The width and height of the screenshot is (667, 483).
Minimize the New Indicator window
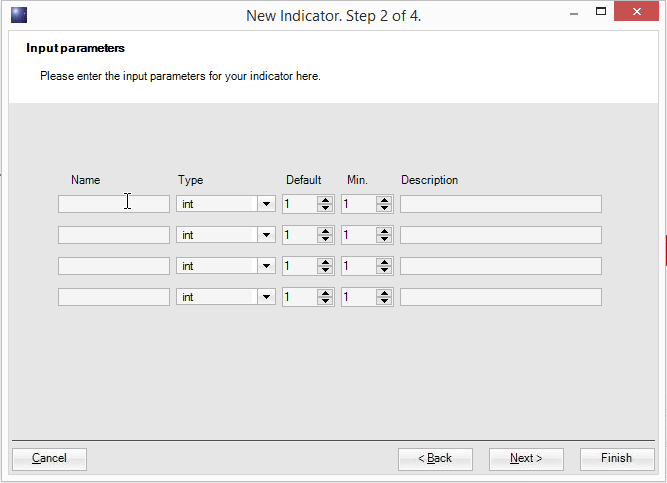coord(574,13)
